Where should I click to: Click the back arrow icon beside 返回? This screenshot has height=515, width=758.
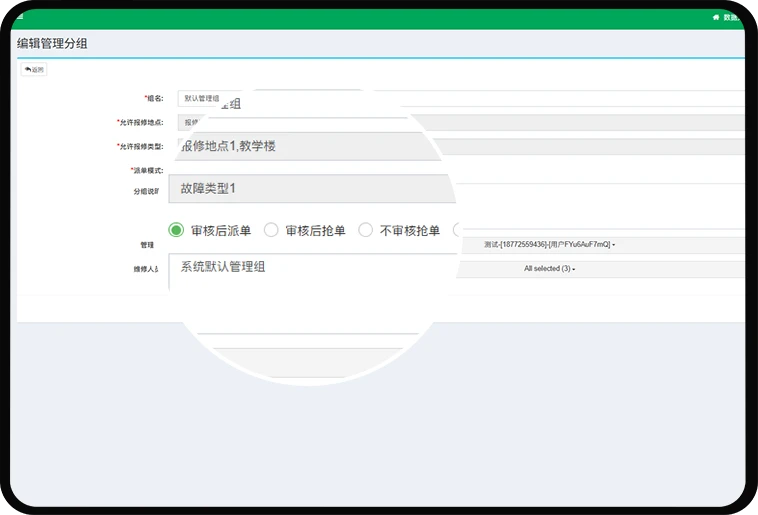point(27,70)
